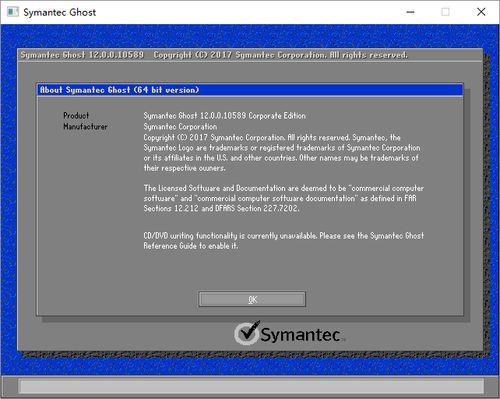Maximize the Symantec Ghost window
Screen dimensions: 500x399
[x=445, y=12]
